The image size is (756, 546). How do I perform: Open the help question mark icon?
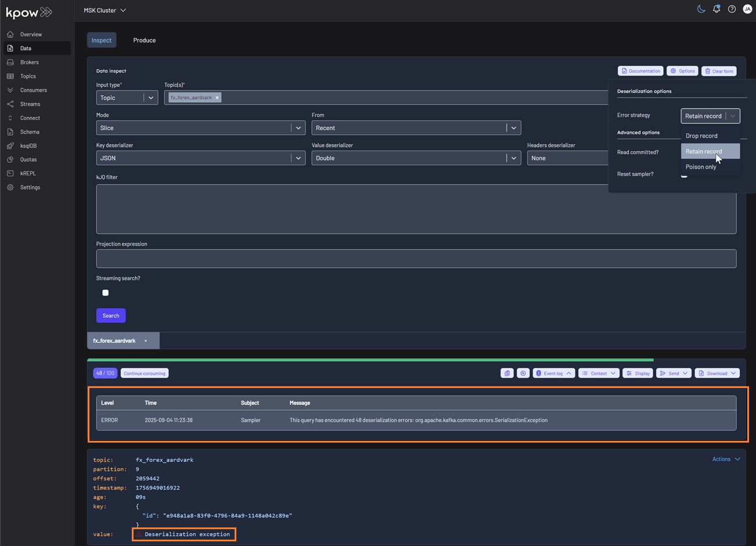coord(732,9)
